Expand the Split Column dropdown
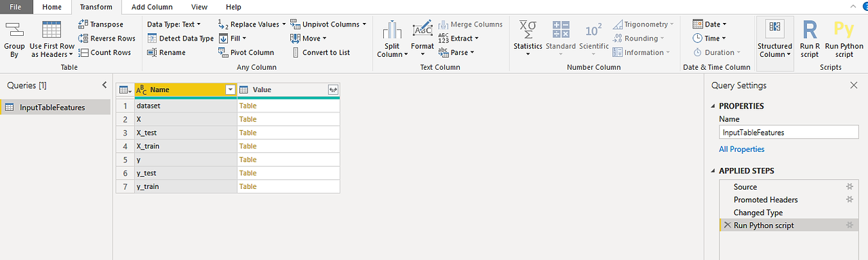 [392, 54]
